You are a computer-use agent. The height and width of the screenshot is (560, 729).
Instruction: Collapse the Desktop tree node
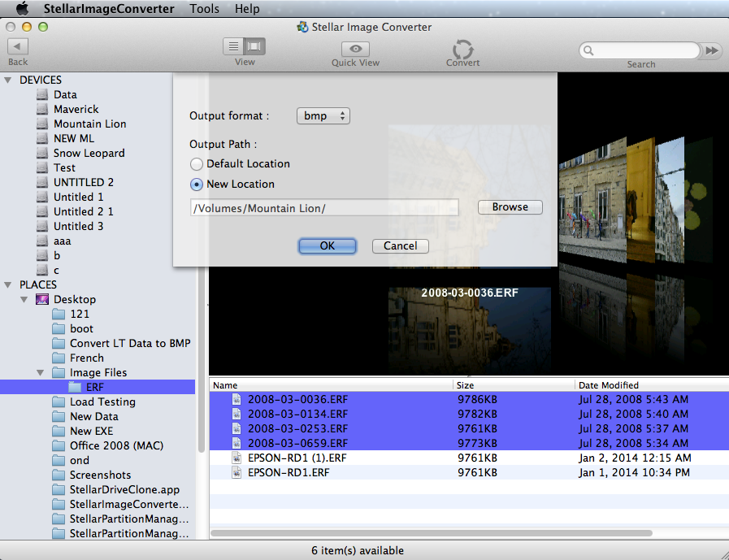(x=24, y=300)
